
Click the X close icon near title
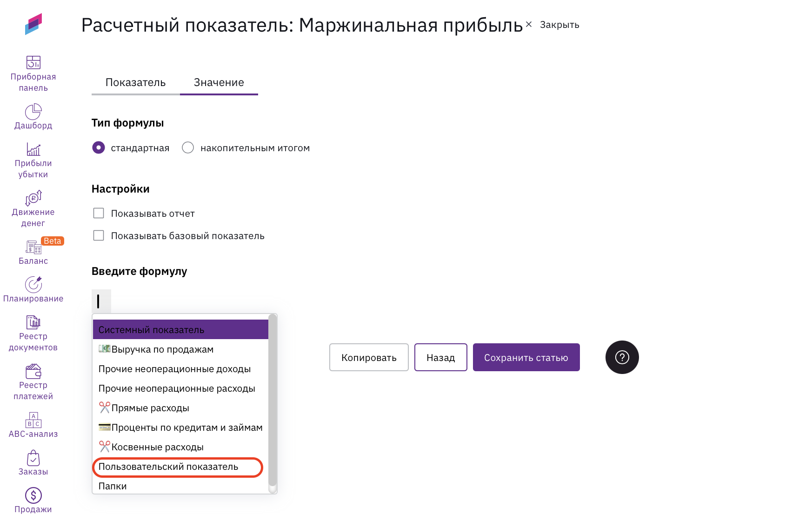[x=529, y=24]
